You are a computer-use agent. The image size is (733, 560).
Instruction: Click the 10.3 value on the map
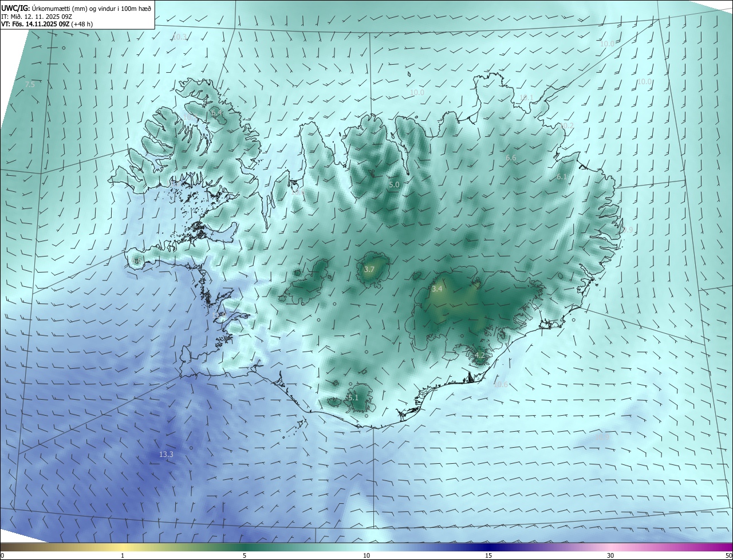(x=180, y=37)
